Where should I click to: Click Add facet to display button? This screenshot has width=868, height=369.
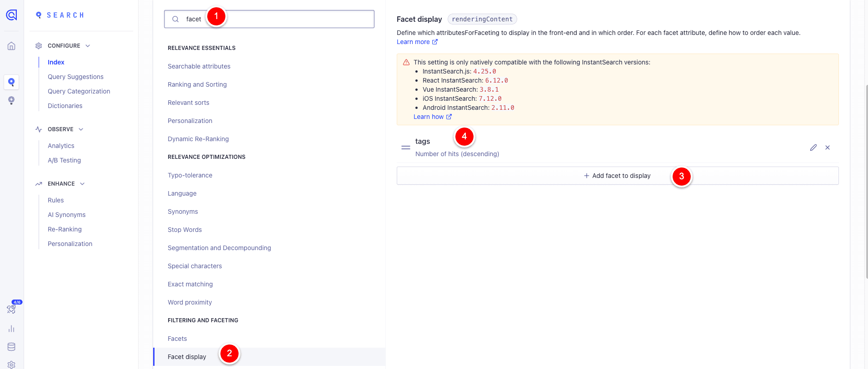tap(617, 176)
